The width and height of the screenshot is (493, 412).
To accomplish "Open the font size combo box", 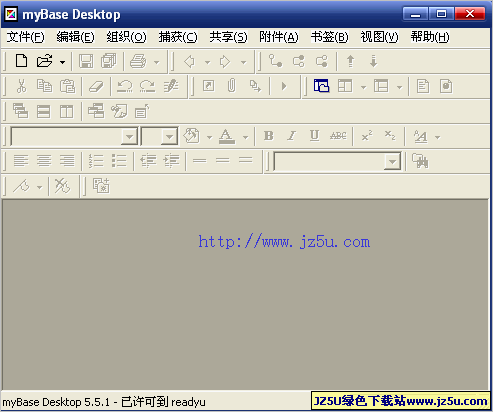I will point(160,136).
